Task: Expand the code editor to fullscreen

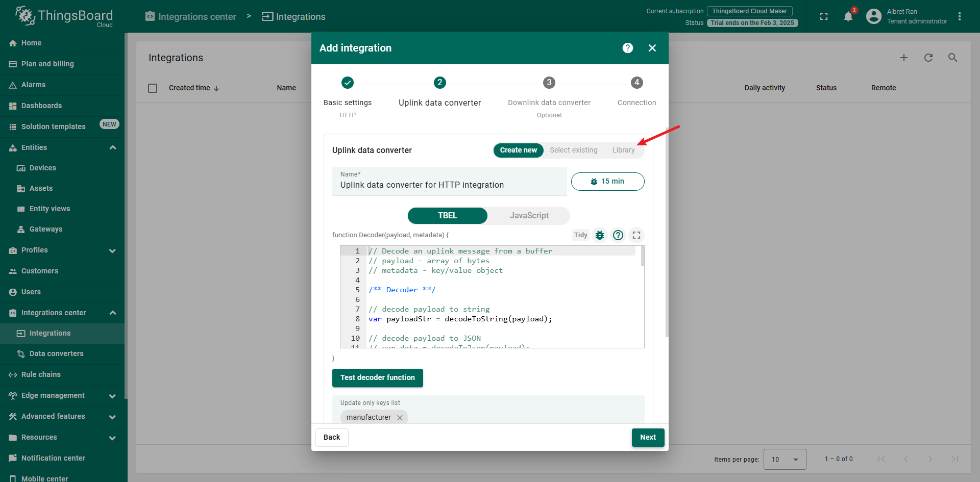Action: click(636, 235)
